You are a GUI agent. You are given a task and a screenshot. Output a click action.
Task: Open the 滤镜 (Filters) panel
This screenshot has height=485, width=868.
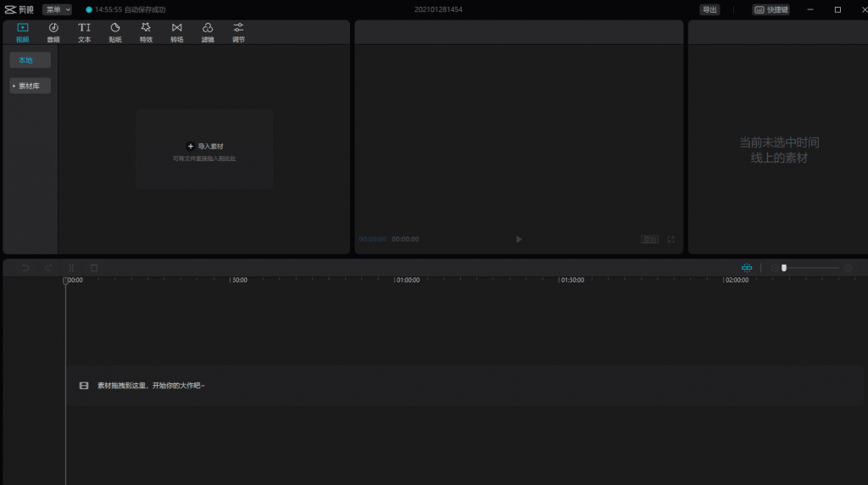tap(208, 32)
